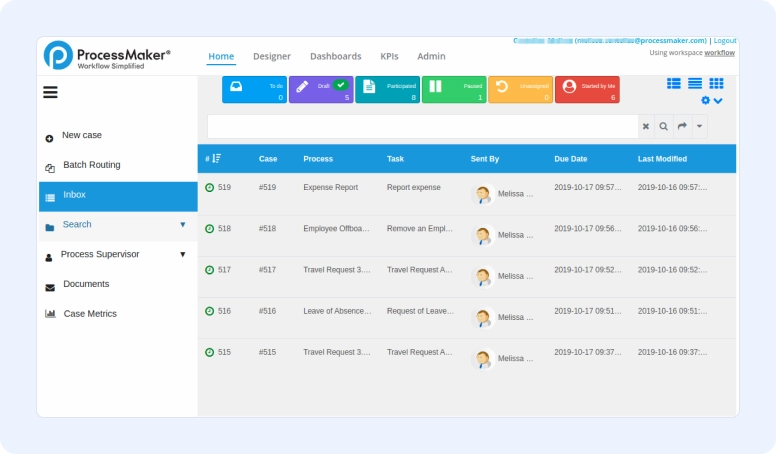Expand the Process Supervisor section arrow
This screenshot has height=454, width=776.
pos(183,254)
